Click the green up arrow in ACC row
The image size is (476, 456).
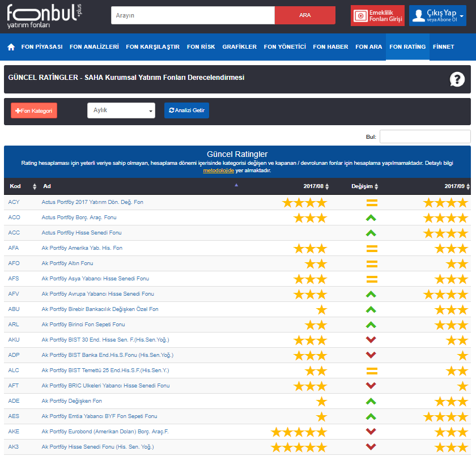coord(371,233)
